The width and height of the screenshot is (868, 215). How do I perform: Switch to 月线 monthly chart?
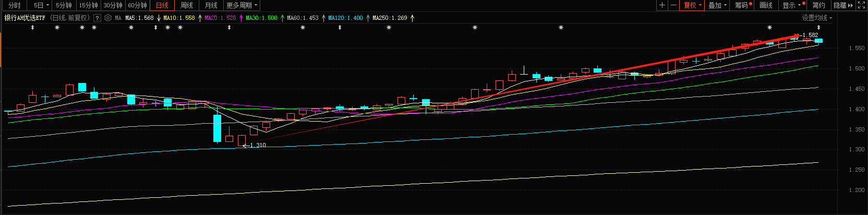tap(211, 5)
